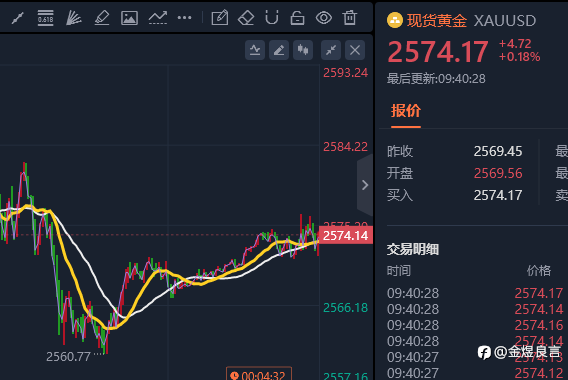This screenshot has width=568, height=380.
Task: Click the 2584.22 price axis label
Action: tap(346, 147)
